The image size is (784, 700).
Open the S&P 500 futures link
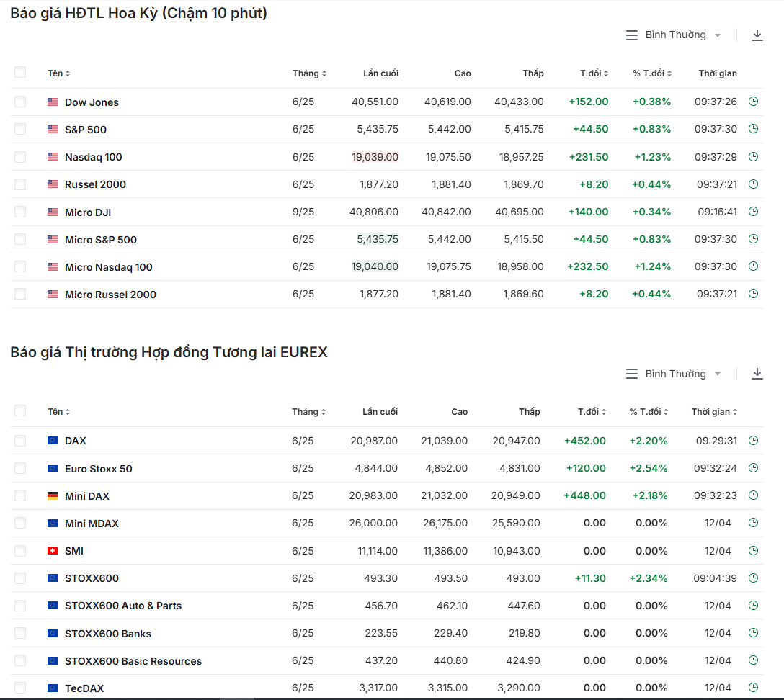tap(86, 130)
